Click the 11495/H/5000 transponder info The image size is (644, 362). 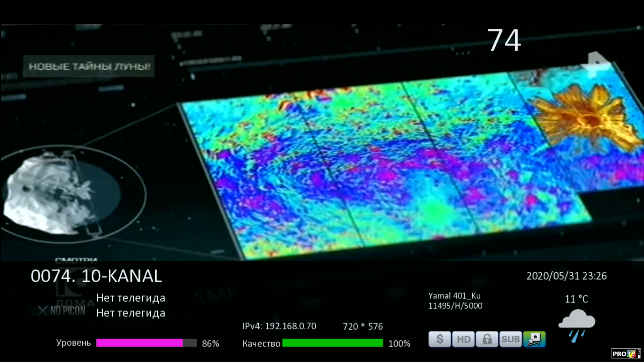coord(455,306)
